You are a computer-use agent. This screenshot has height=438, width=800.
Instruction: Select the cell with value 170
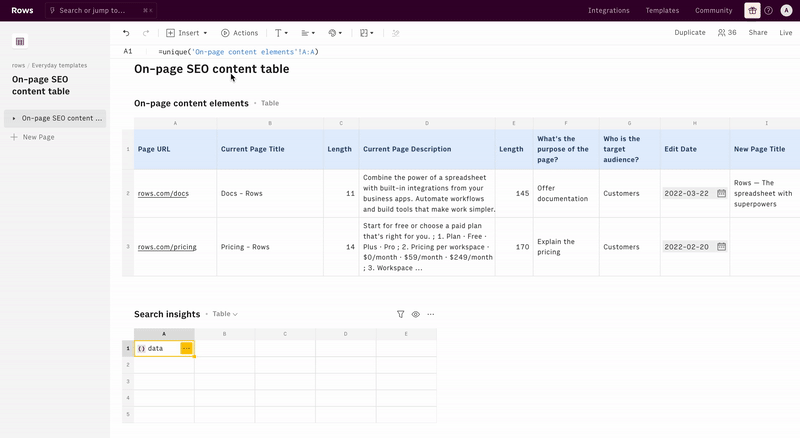click(514, 247)
